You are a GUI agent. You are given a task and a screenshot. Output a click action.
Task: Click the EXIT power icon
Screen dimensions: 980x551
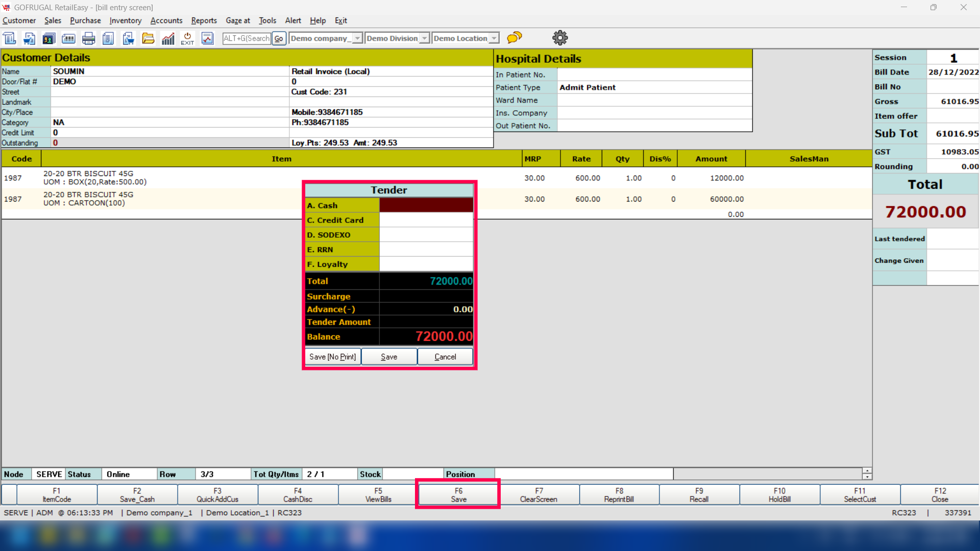(187, 38)
